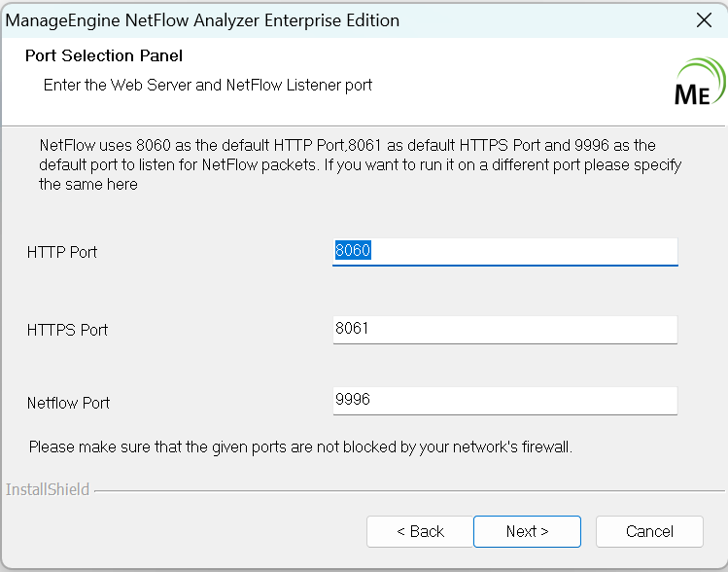Click the InstallShield label
This screenshot has height=572, width=728.
pyautogui.click(x=48, y=489)
